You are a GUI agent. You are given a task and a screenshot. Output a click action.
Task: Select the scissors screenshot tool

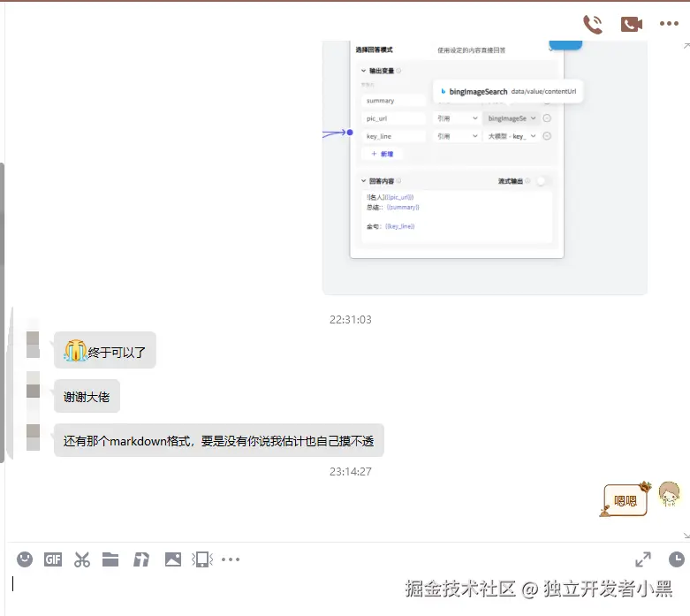click(82, 559)
